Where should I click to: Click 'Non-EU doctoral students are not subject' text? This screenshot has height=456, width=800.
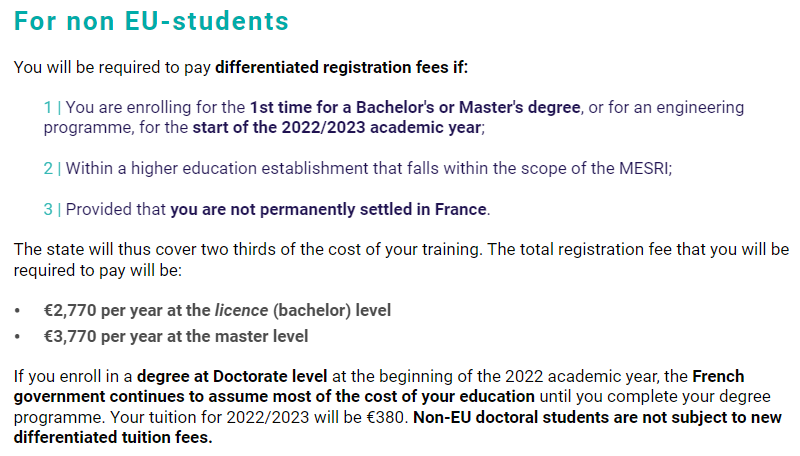tap(597, 417)
